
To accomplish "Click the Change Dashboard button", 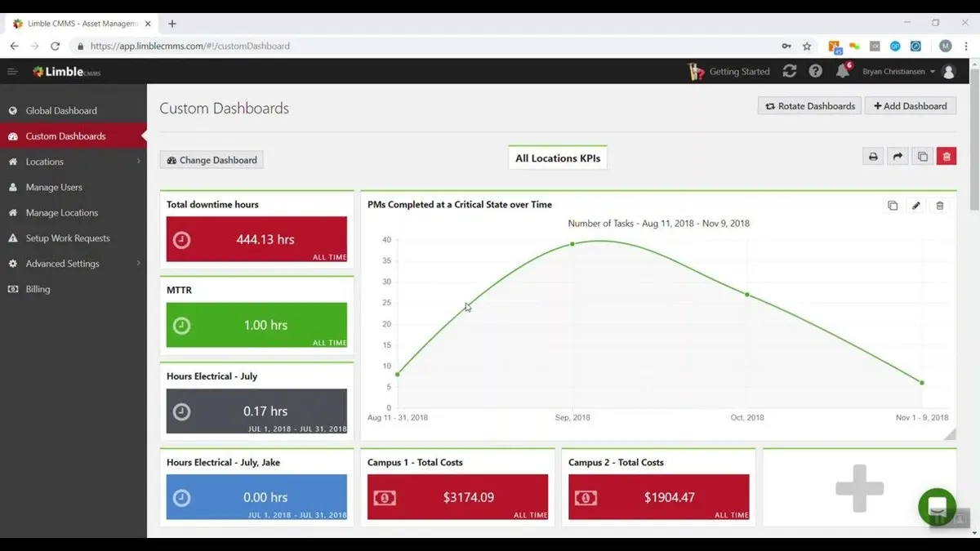I will coord(212,160).
